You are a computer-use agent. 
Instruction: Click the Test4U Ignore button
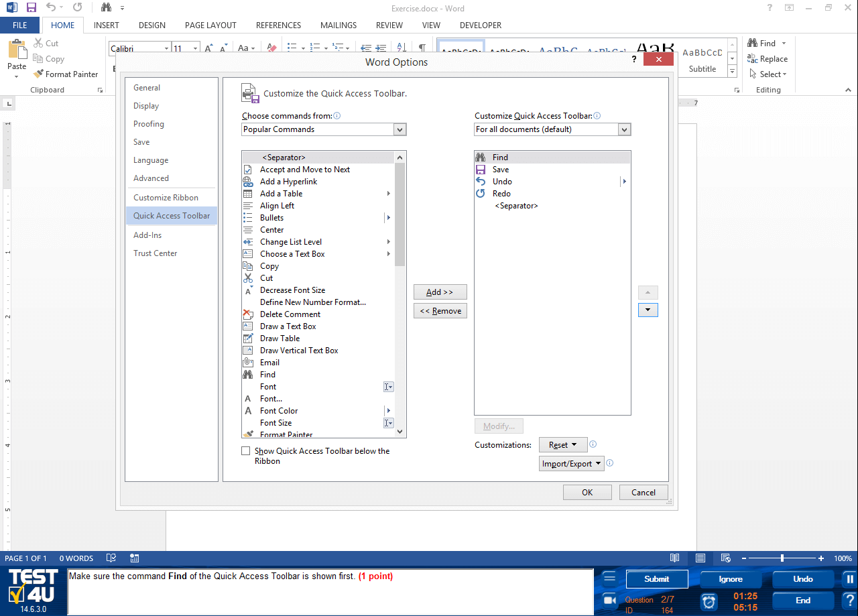(731, 579)
